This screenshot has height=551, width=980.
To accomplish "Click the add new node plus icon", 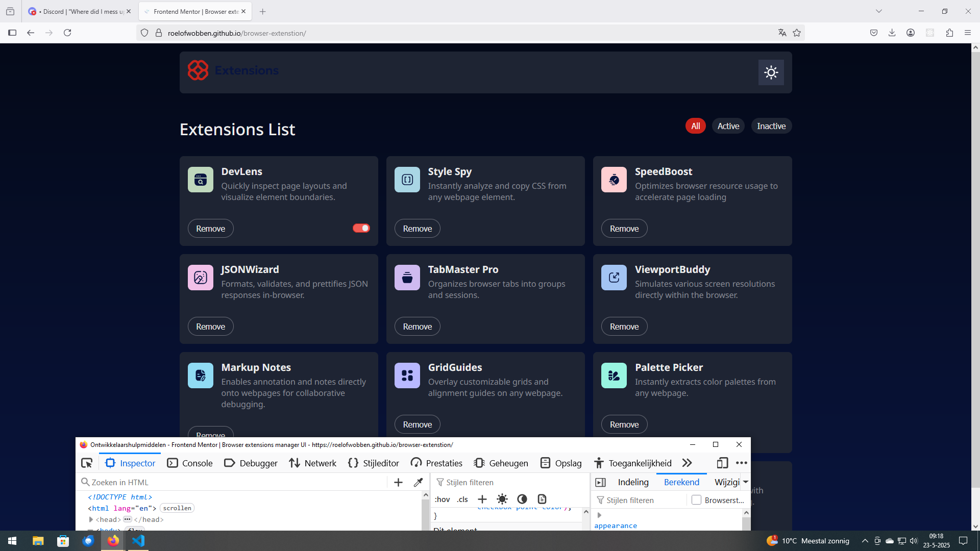I will [398, 482].
